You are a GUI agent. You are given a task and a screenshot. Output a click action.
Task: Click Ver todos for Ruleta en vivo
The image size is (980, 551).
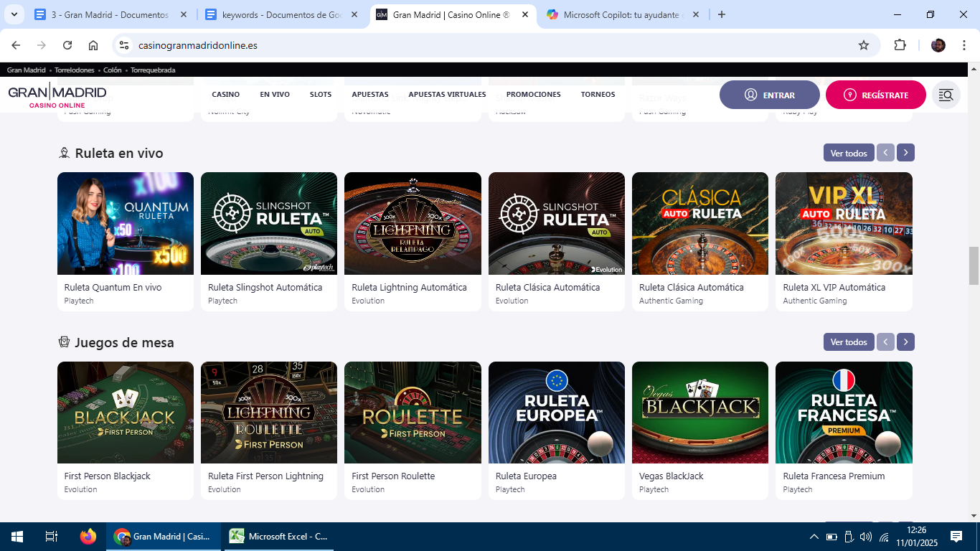click(849, 153)
